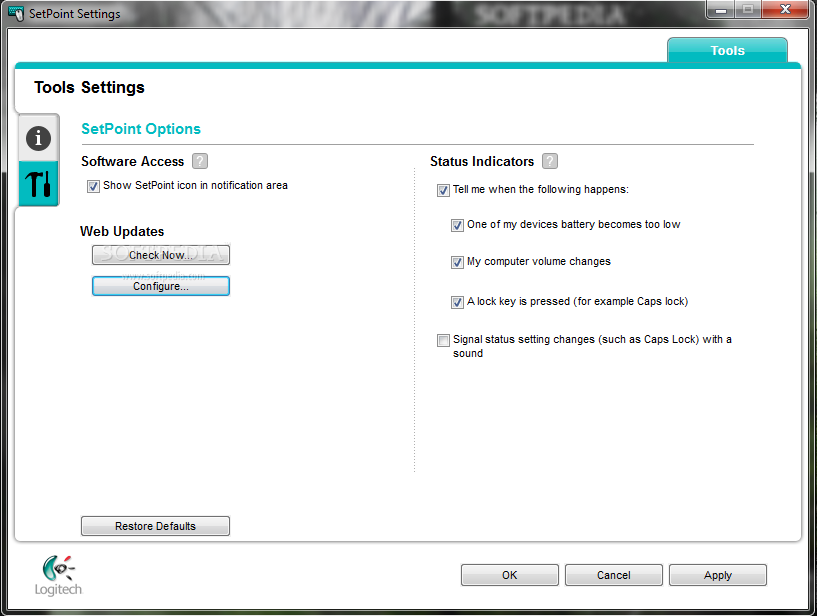Screen dimensions: 817x616
Task: Click the SetPoint title bar icon
Action: (x=16, y=14)
